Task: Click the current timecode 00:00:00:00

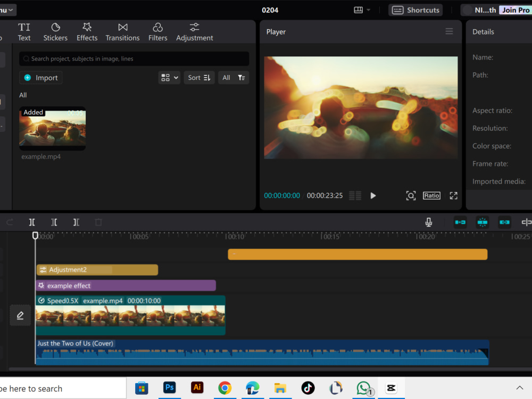Action: (282, 196)
